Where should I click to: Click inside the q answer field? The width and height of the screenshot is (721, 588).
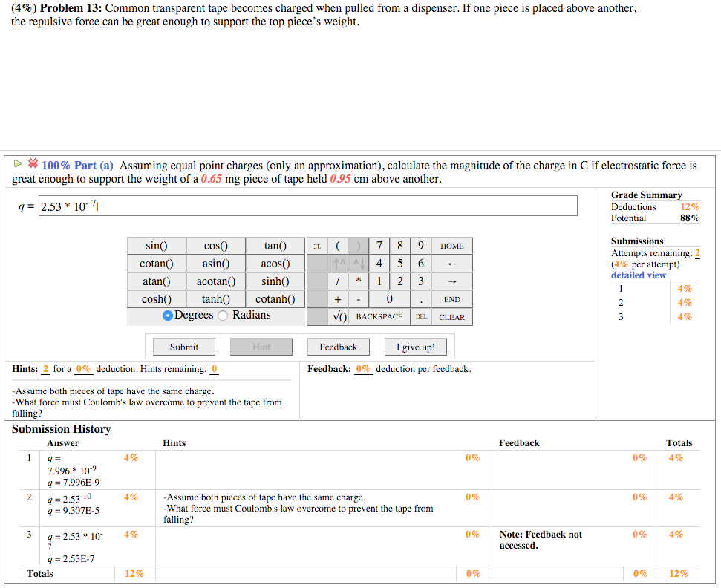pyautogui.click(x=297, y=206)
